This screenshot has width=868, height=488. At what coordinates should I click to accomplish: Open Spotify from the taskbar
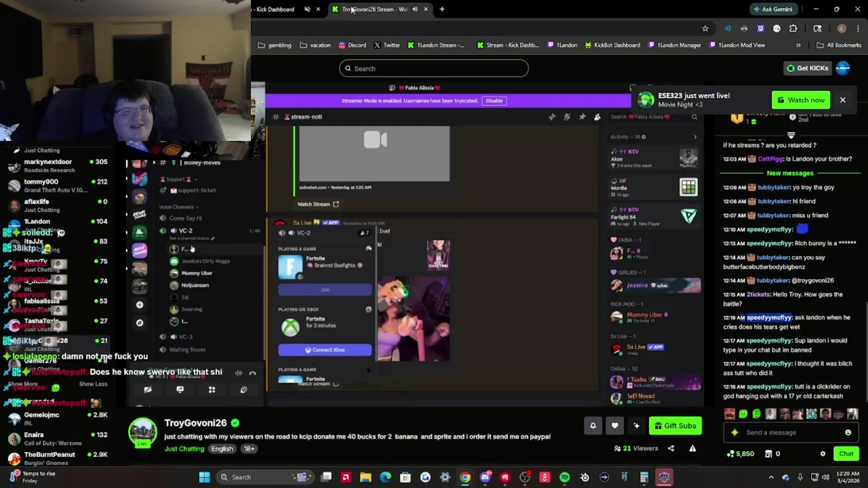[564, 477]
